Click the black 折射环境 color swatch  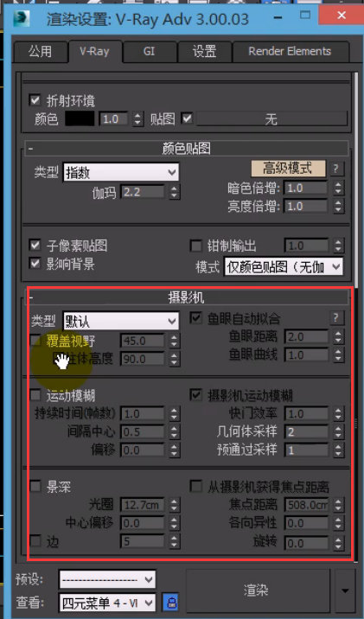coord(80,118)
